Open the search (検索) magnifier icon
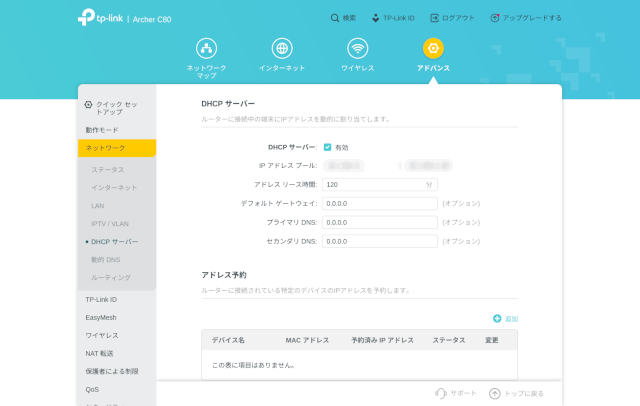Image resolution: width=640 pixels, height=406 pixels. pyautogui.click(x=335, y=18)
